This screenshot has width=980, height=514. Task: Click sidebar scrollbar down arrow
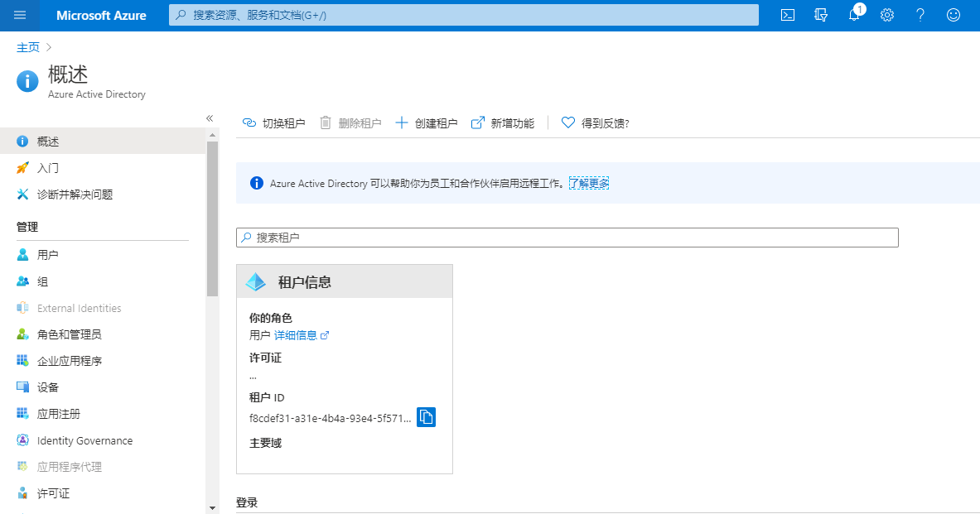(x=213, y=507)
